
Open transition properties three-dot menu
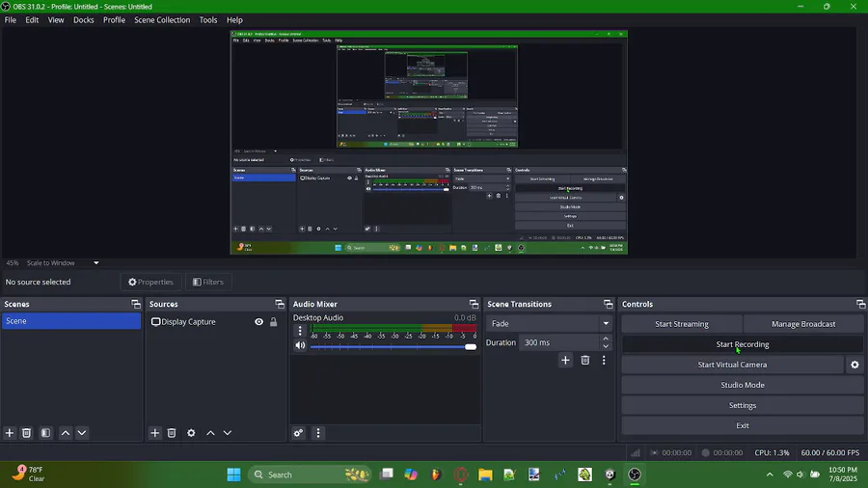604,360
